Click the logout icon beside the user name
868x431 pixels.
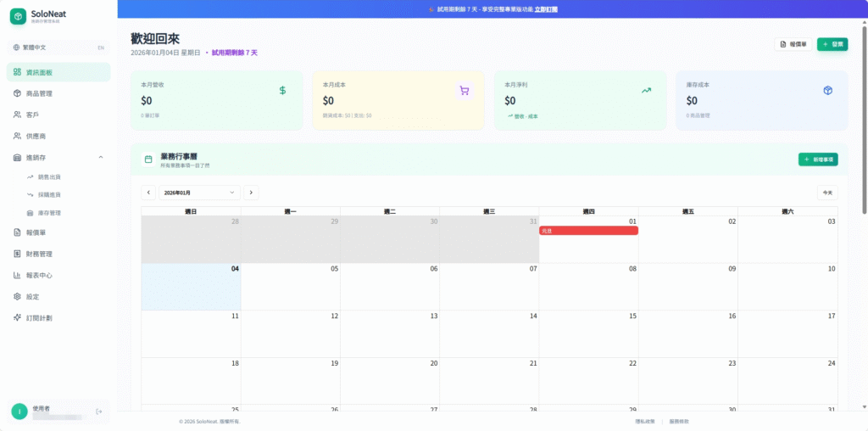pyautogui.click(x=99, y=411)
